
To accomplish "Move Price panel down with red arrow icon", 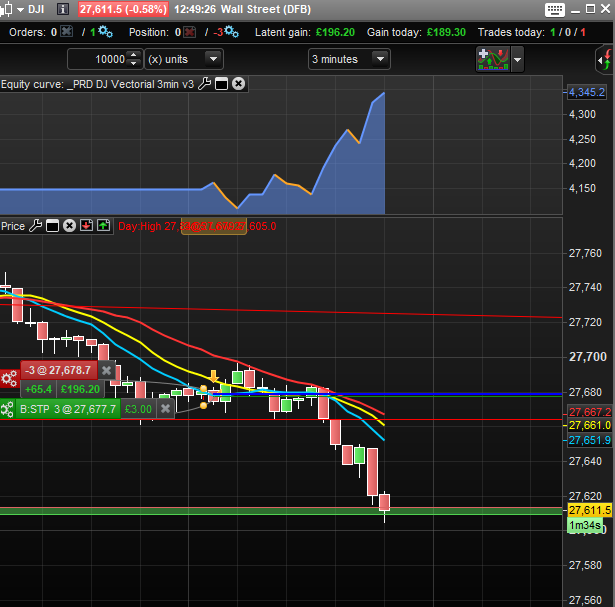I will [86, 225].
